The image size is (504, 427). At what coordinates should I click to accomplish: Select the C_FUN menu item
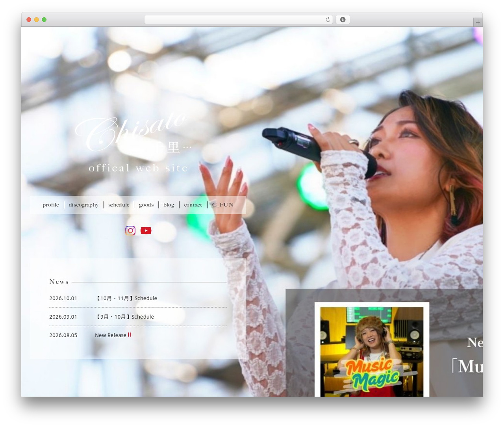tap(223, 205)
